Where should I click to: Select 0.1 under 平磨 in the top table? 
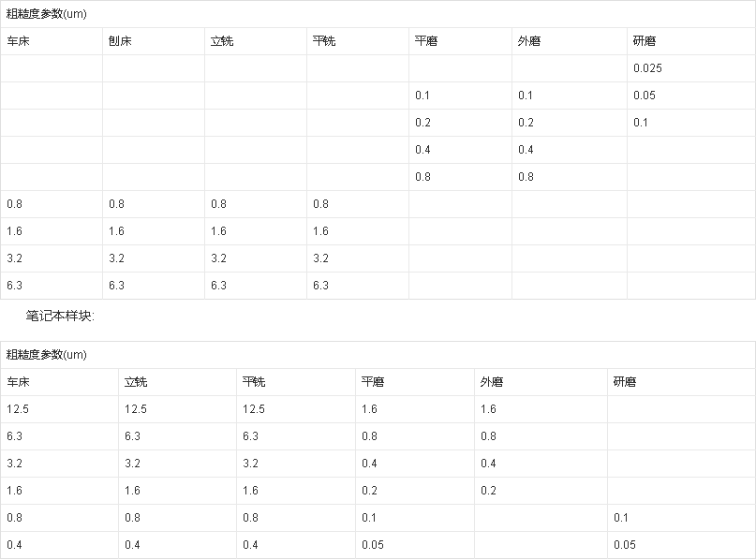tap(422, 96)
